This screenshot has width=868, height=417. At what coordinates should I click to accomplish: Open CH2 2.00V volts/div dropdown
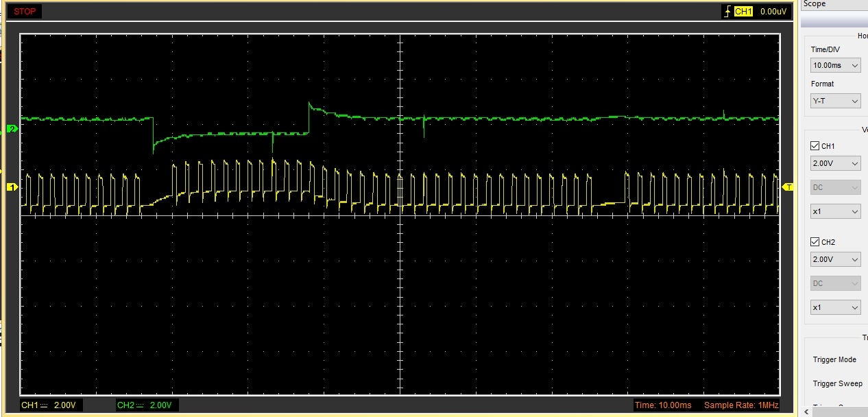pyautogui.click(x=835, y=259)
